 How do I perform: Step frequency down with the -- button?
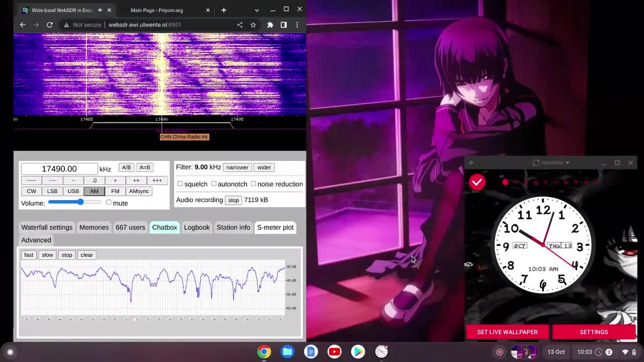[x=52, y=180]
